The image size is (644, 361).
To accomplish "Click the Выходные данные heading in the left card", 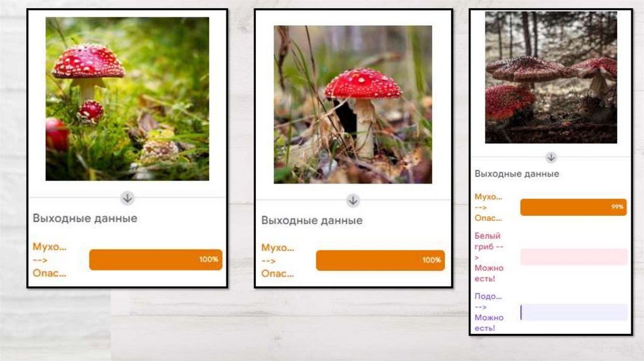I will coord(85,218).
